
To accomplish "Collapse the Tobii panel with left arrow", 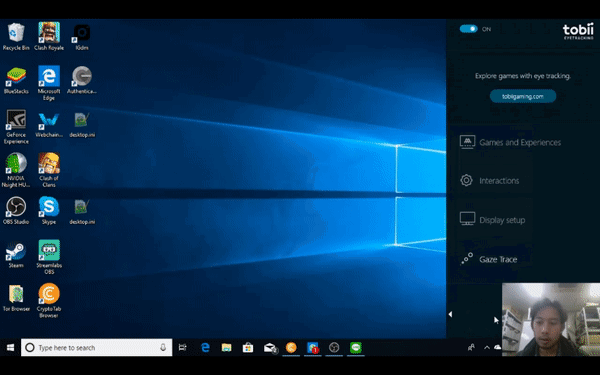I will 450,314.
